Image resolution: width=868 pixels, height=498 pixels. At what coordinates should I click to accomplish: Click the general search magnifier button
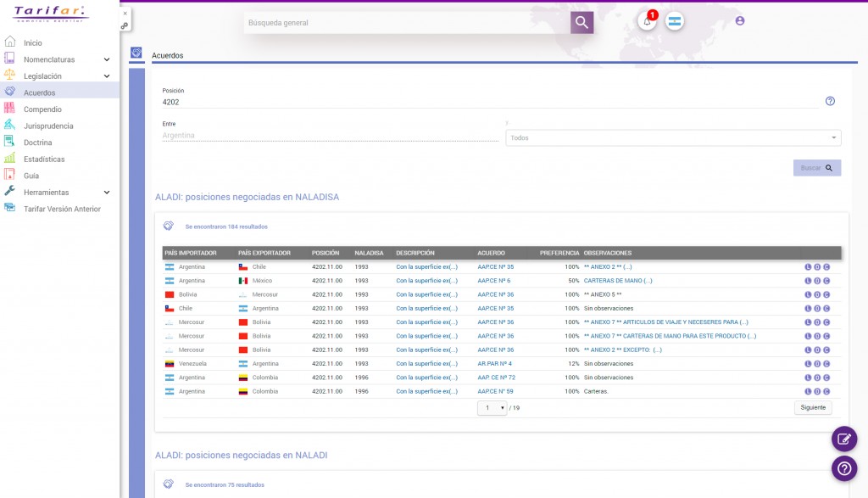[581, 22]
